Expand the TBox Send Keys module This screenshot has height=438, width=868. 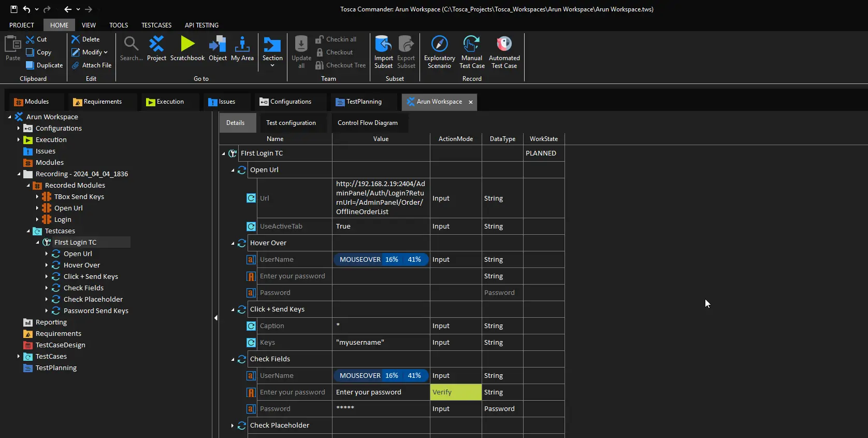pos(37,197)
